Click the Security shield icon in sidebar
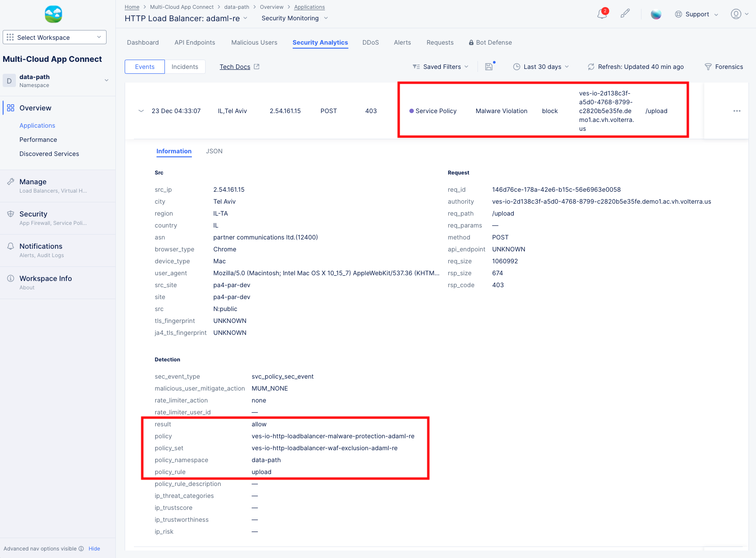Screen dimensions: 756x558 [11, 214]
